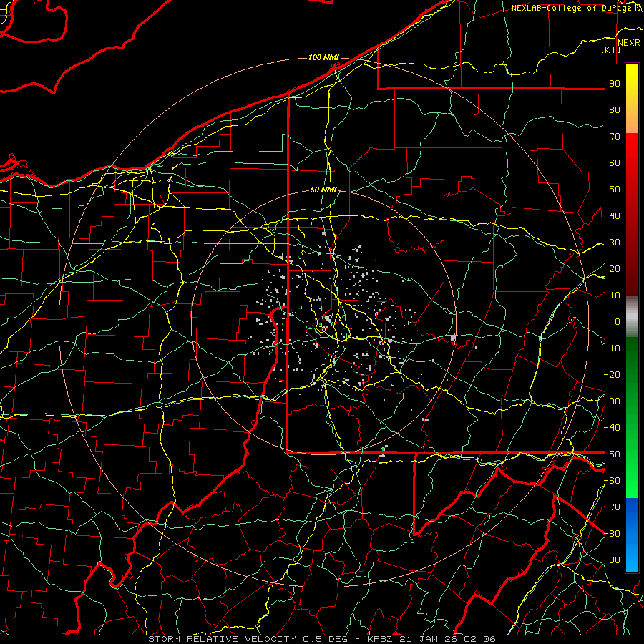Select the -70 value on velocity scale
Viewport: 644px width, 644px height.
(612, 507)
